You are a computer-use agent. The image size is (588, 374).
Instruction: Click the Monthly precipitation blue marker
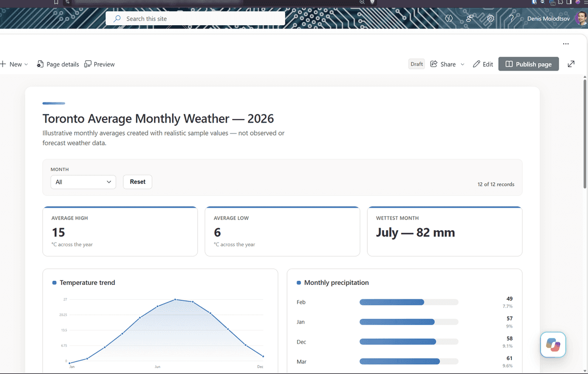click(x=299, y=283)
